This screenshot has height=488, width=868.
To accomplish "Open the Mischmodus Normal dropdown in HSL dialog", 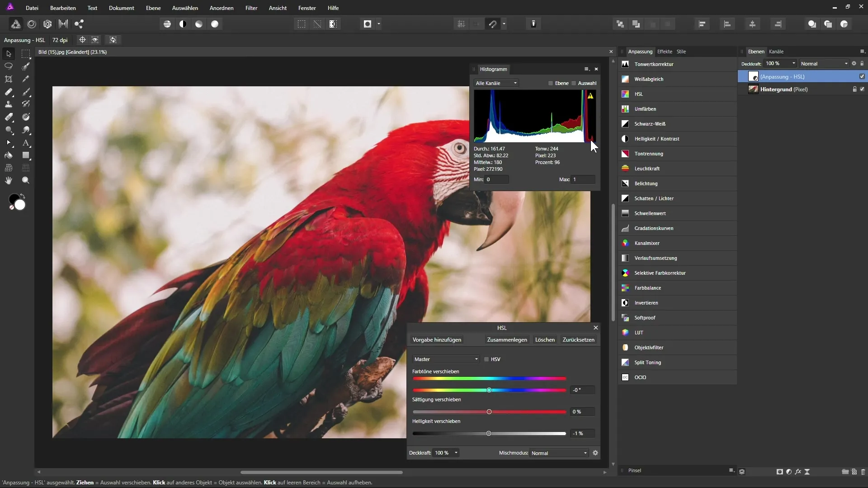I will tap(559, 453).
